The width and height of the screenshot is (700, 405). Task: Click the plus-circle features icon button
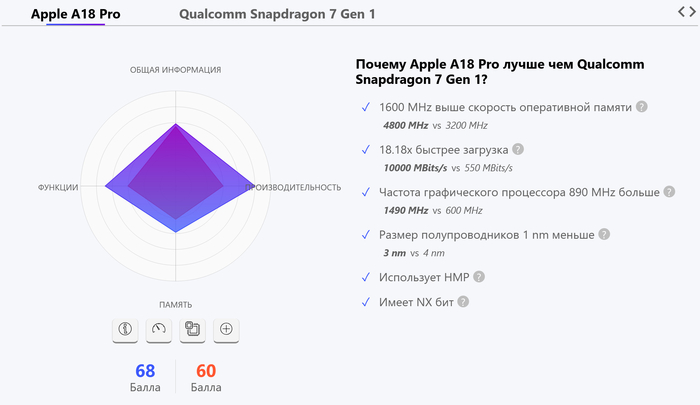(x=226, y=328)
